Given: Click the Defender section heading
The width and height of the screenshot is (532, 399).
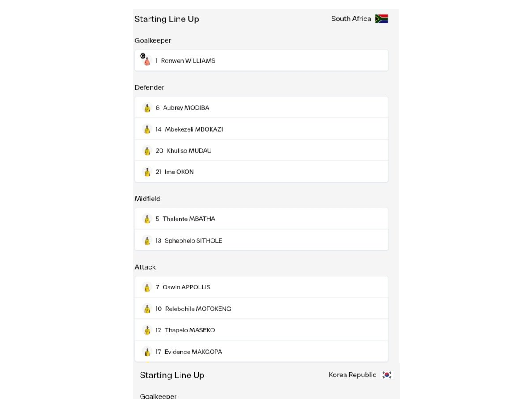Looking at the screenshot, I should pyautogui.click(x=149, y=87).
